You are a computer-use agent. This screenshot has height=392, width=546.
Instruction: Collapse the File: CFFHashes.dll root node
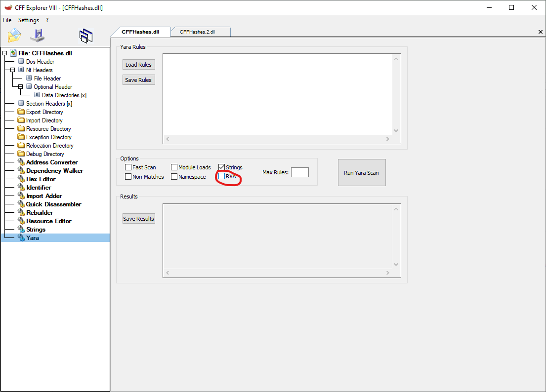[4, 53]
